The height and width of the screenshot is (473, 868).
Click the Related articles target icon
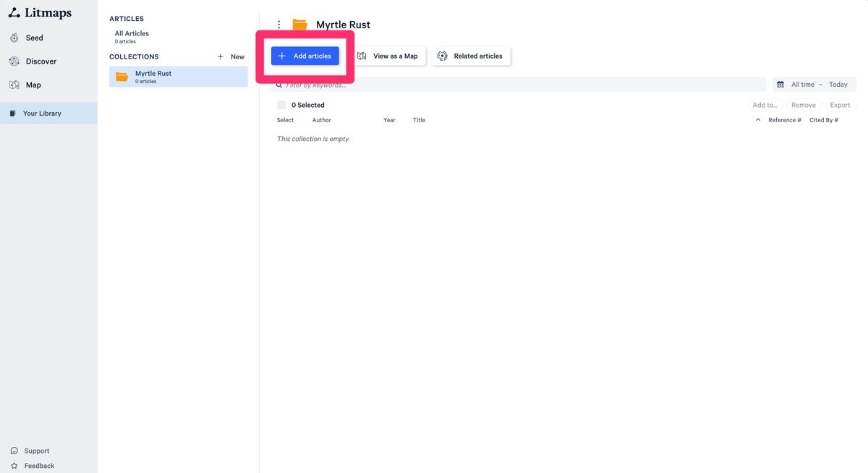[443, 56]
